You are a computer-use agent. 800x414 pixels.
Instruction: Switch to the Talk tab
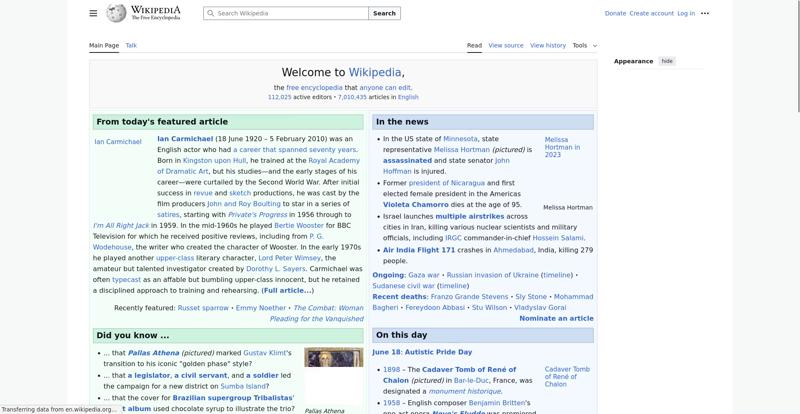click(x=131, y=45)
